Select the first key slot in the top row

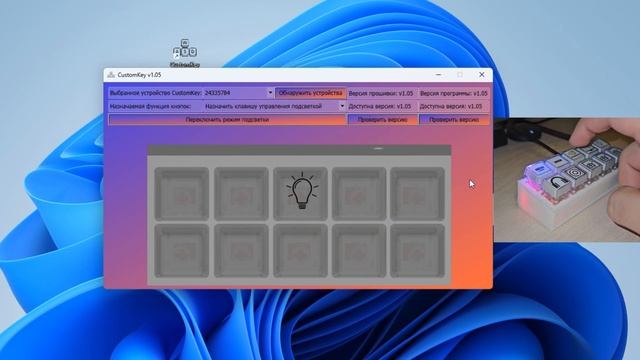(182, 193)
